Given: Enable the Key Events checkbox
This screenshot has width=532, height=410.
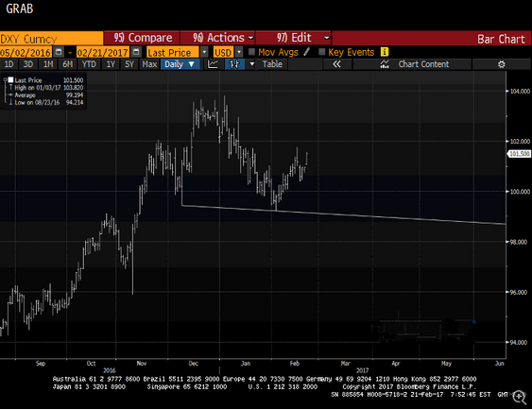Looking at the screenshot, I should (321, 52).
